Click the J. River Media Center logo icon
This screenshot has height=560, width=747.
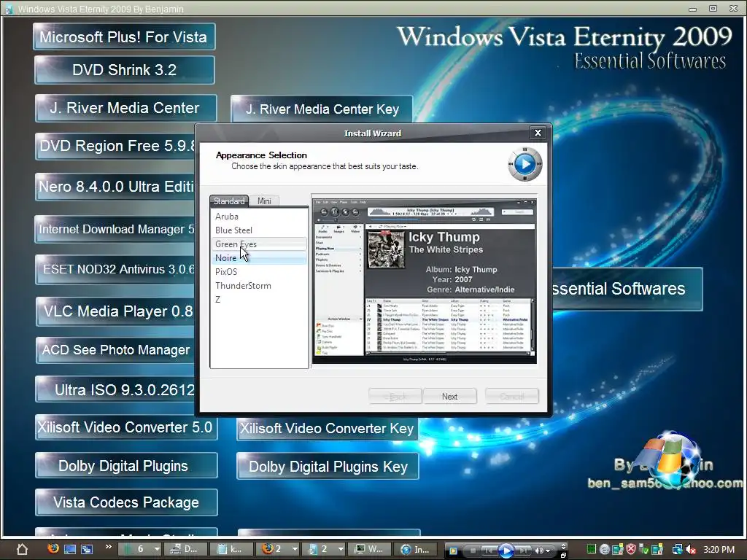click(525, 164)
